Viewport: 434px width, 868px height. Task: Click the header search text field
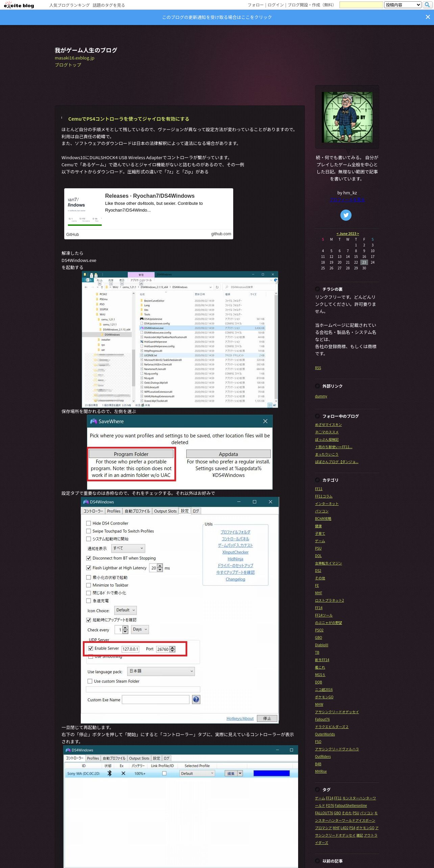[361, 5]
